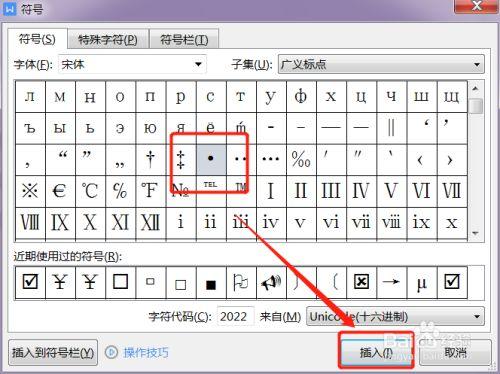Expand the 子集 subset dropdown

click(x=477, y=64)
